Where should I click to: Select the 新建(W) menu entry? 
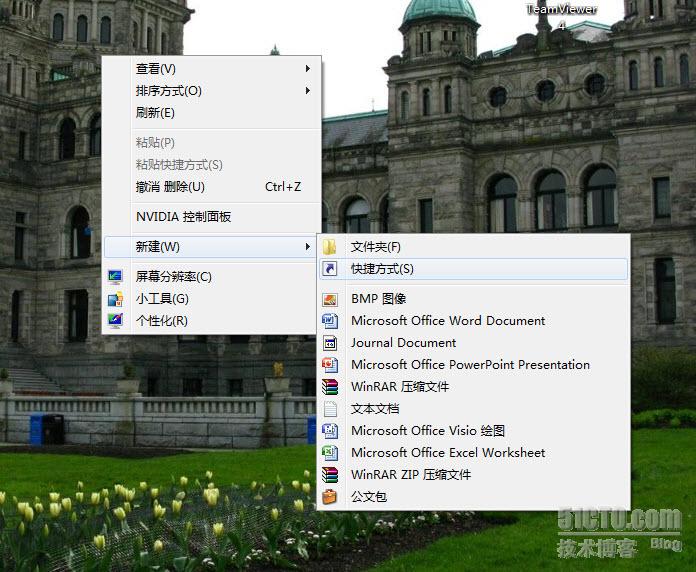211,247
